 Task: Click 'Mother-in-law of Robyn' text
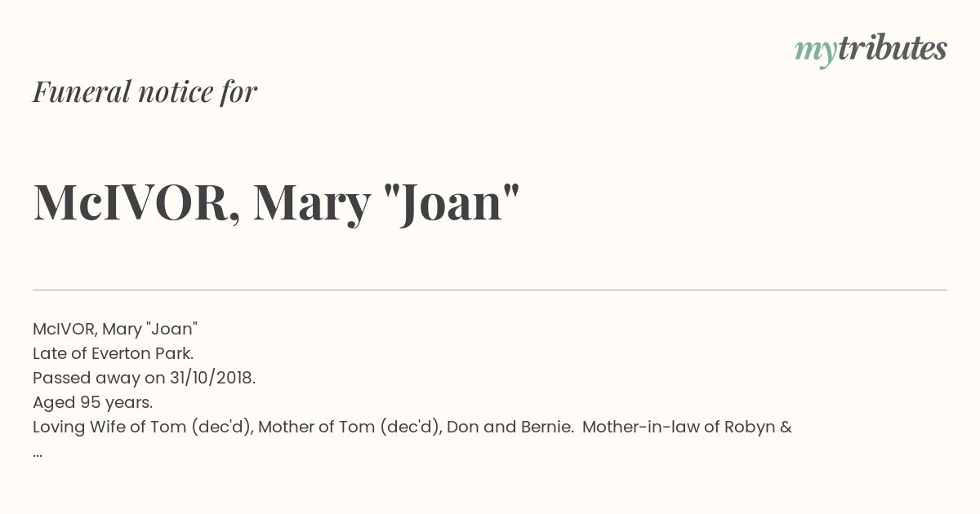coord(679,427)
